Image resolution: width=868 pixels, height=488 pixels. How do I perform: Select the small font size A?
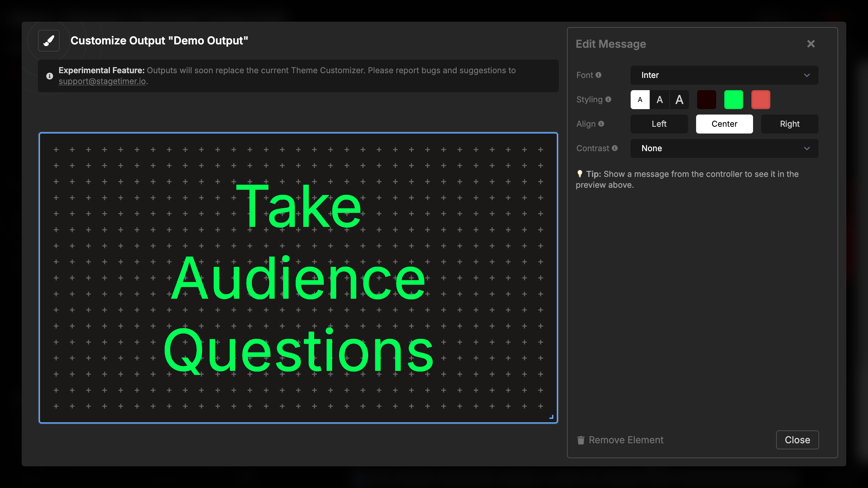(x=640, y=100)
